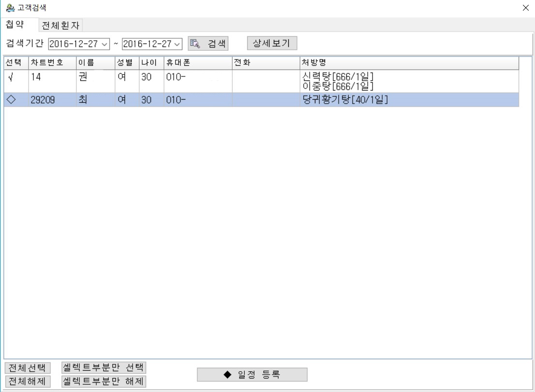Sort by the 차트번호 column header
Viewport: 535px width, 392px height.
[x=52, y=63]
